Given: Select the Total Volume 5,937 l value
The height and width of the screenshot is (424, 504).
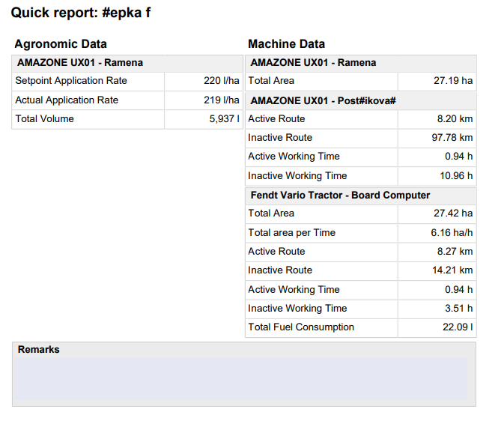Looking at the screenshot, I should pyautogui.click(x=224, y=118).
